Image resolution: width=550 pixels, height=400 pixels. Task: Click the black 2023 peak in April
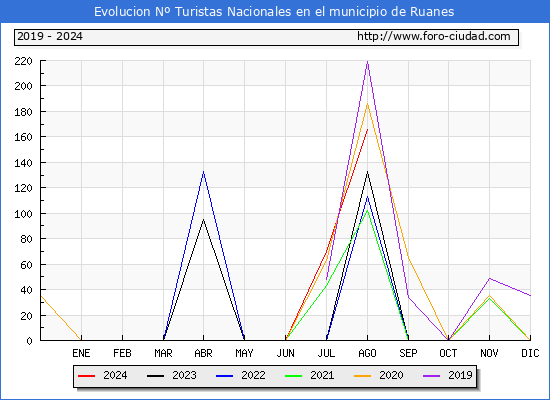[203, 220]
